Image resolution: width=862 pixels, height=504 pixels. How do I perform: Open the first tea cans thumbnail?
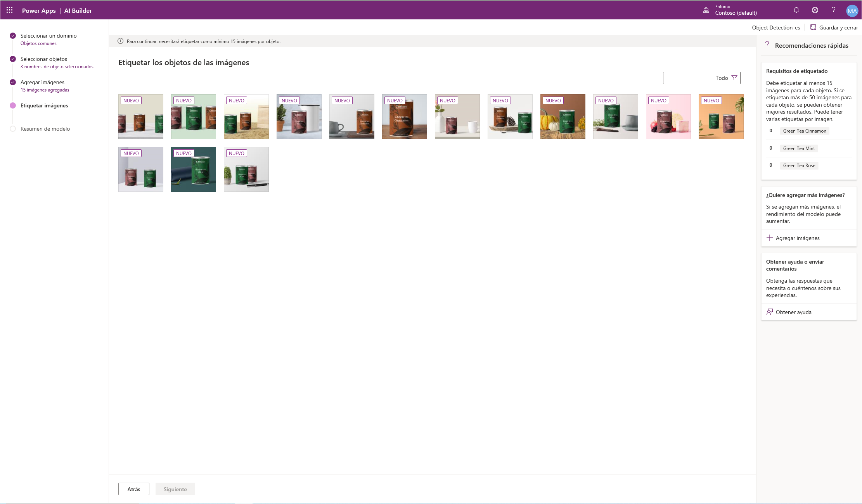pyautogui.click(x=141, y=117)
